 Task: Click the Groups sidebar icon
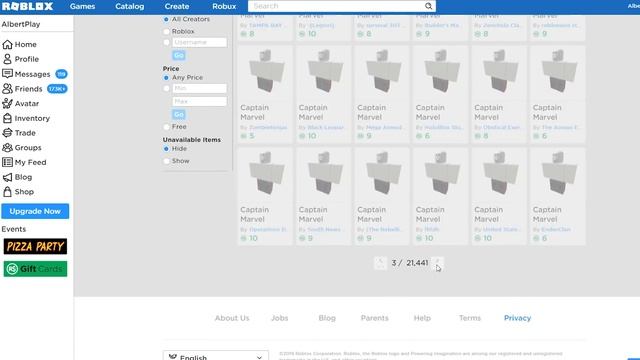point(7,147)
